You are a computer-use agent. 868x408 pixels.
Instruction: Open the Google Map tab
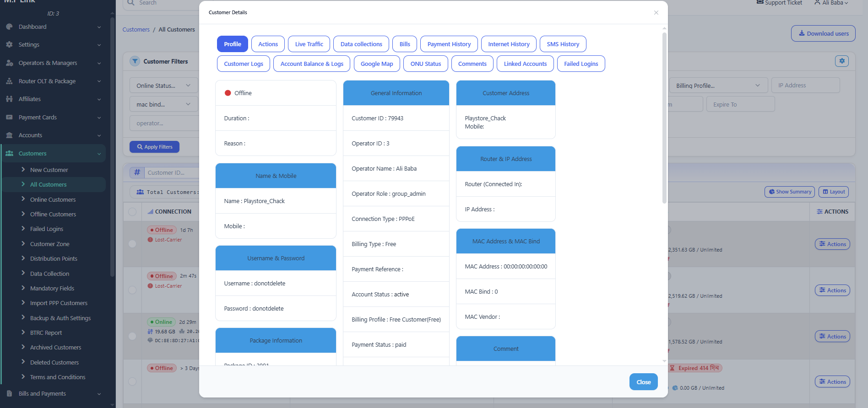coord(377,64)
